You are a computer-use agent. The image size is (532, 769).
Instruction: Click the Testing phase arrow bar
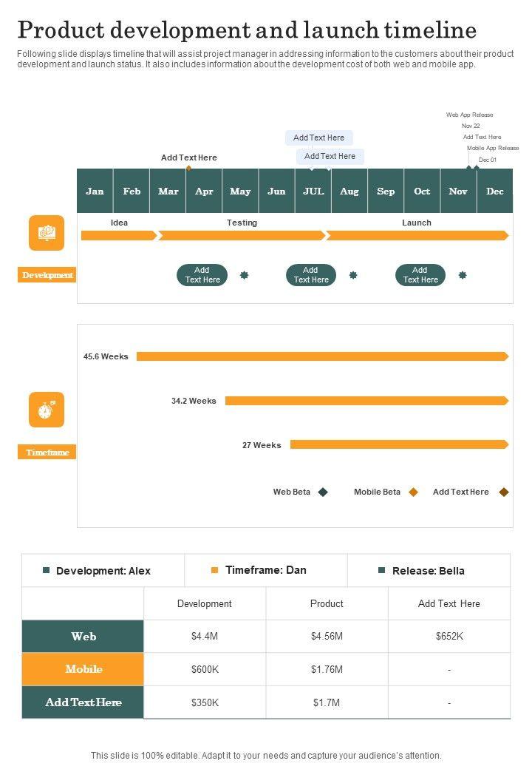[x=242, y=236]
